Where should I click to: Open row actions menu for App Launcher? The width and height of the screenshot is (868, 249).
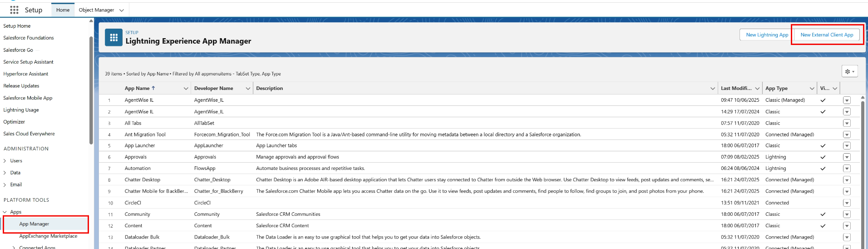[847, 146]
